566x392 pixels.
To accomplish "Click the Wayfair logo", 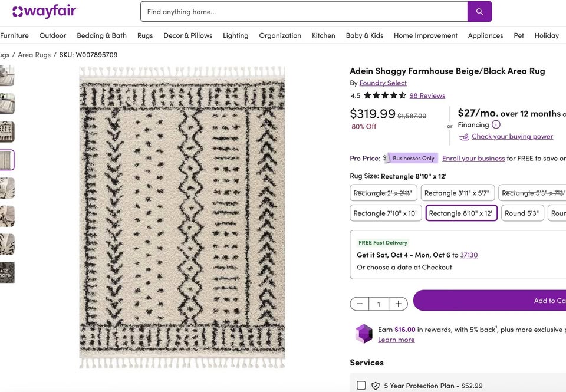I will tap(44, 12).
